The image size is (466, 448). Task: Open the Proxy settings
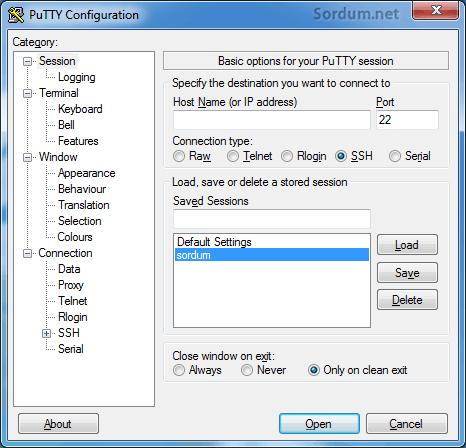pos(71,285)
